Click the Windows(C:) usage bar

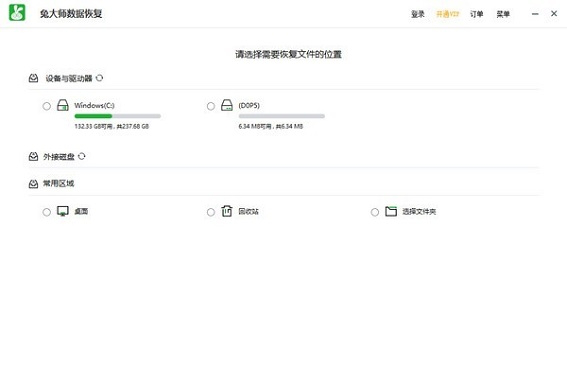click(x=118, y=116)
